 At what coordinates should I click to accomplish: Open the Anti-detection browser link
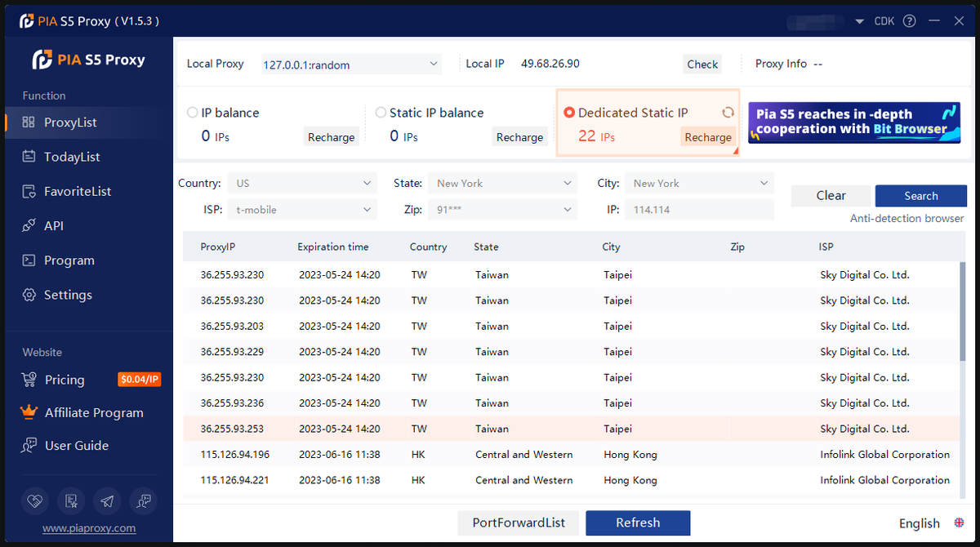coord(906,219)
